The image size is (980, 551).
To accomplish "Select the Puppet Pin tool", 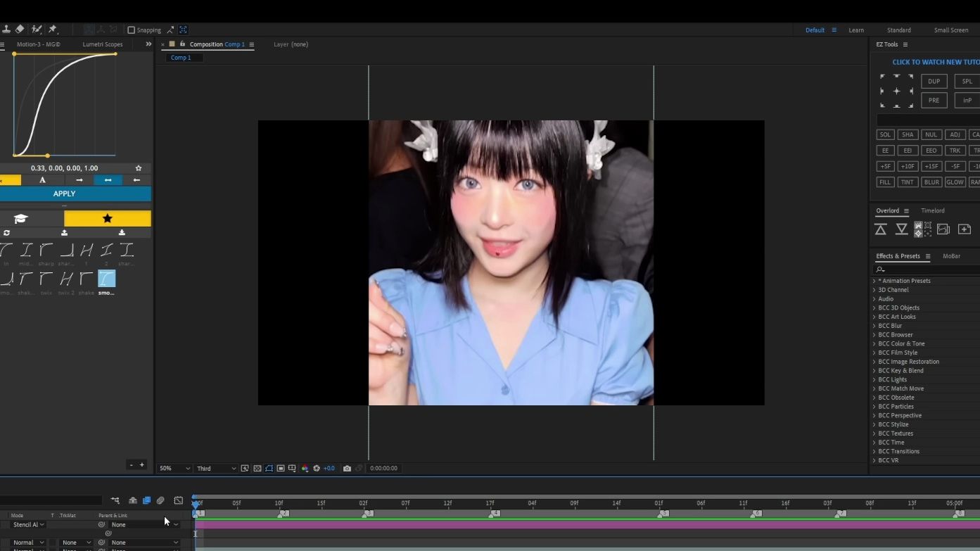I will click(x=52, y=30).
